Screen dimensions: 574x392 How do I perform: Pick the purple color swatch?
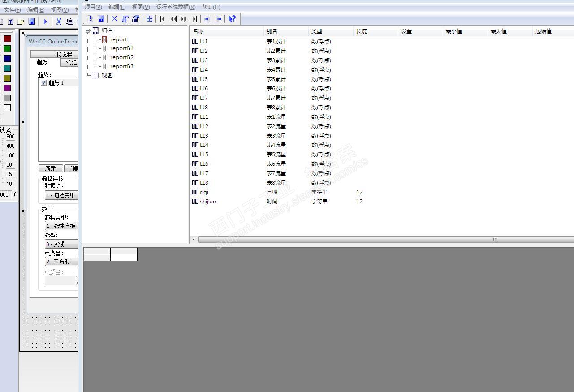click(7, 88)
